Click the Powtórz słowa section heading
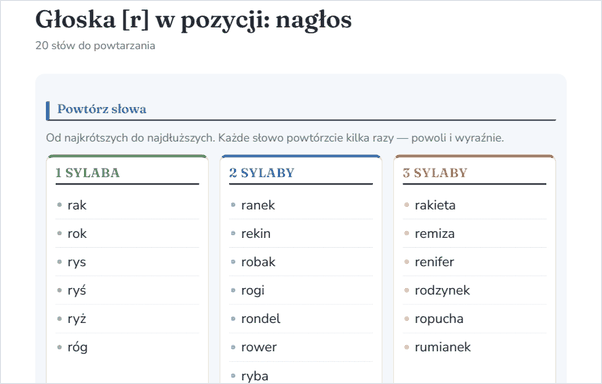The width and height of the screenshot is (602, 384). (x=102, y=109)
